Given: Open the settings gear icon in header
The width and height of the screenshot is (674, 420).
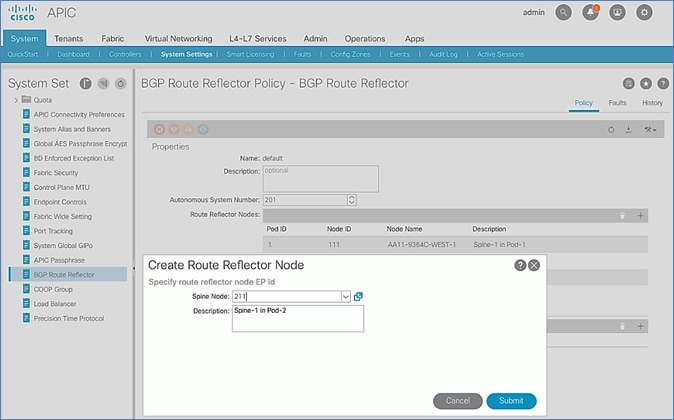Looking at the screenshot, I should click(644, 12).
